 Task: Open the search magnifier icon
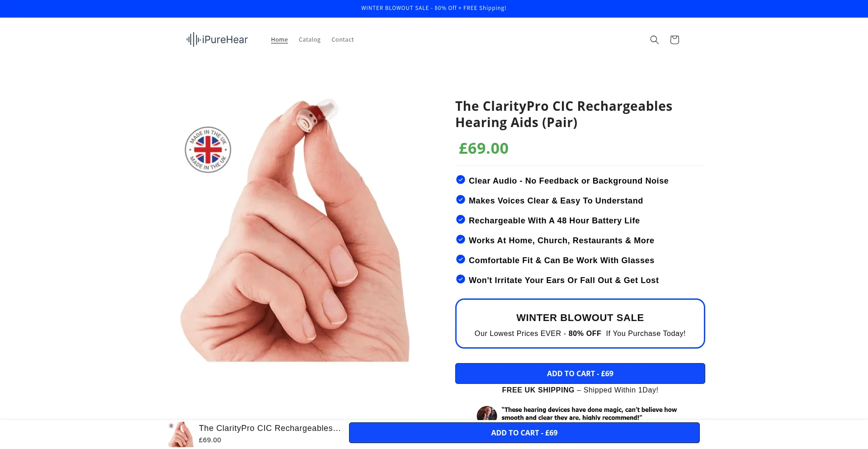pyautogui.click(x=654, y=40)
